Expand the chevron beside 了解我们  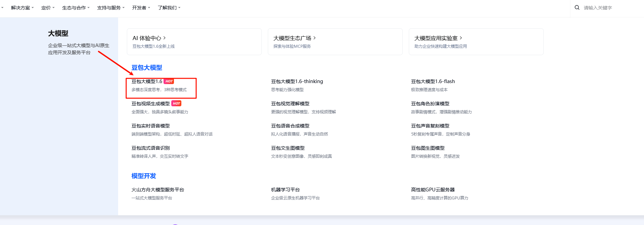tap(179, 7)
